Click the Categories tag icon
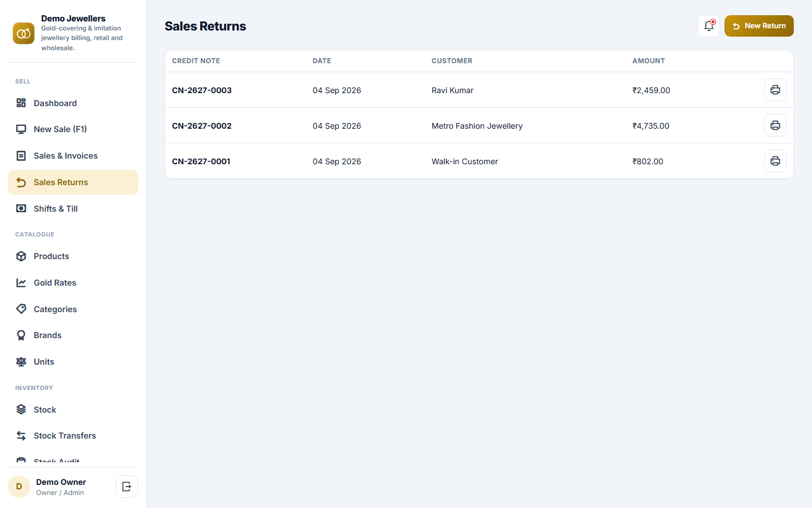The height and width of the screenshot is (508, 812). tap(21, 309)
